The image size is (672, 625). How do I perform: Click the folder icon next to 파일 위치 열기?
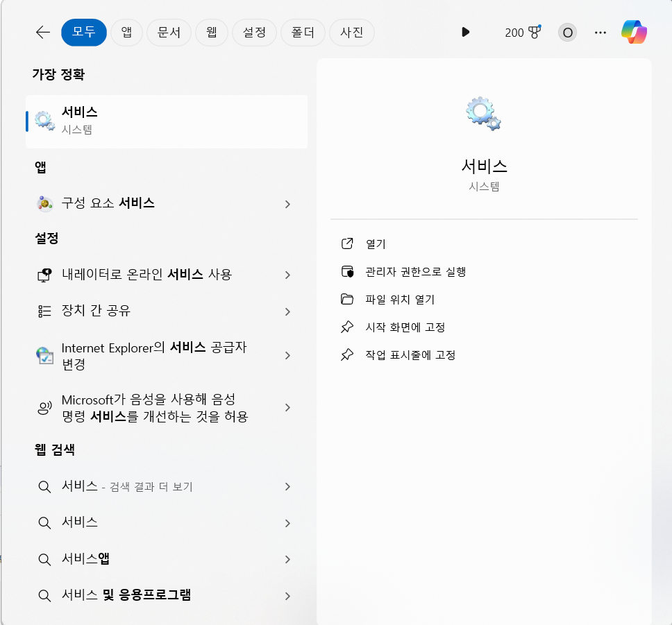coord(347,299)
